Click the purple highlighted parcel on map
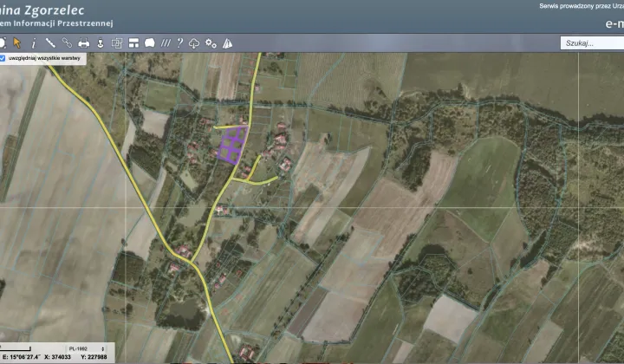Viewport: 624px width, 364px height. point(232,146)
